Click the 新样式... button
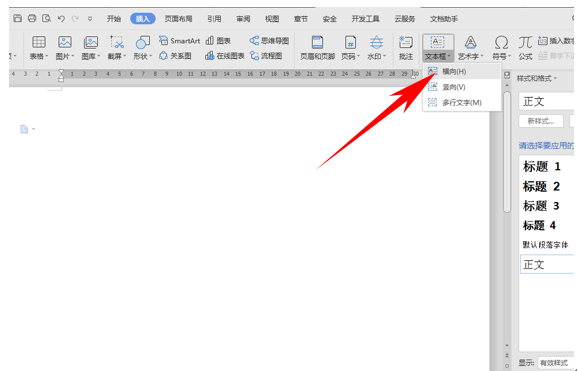The image size is (578, 371). pyautogui.click(x=541, y=121)
